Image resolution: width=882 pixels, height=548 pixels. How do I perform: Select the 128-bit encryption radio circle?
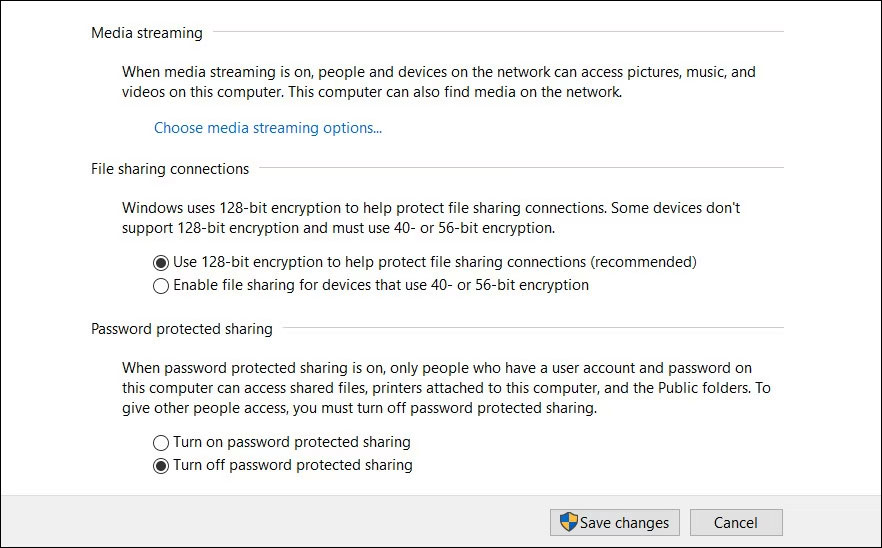[x=161, y=262]
